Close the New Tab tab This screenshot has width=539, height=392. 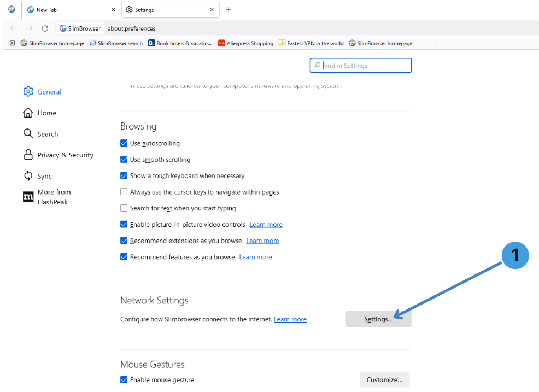113,10
